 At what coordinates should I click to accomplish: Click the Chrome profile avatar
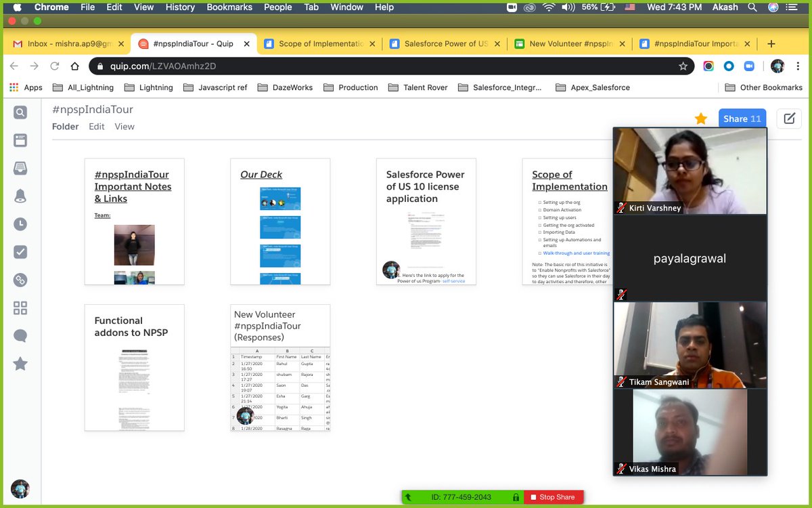coord(777,66)
